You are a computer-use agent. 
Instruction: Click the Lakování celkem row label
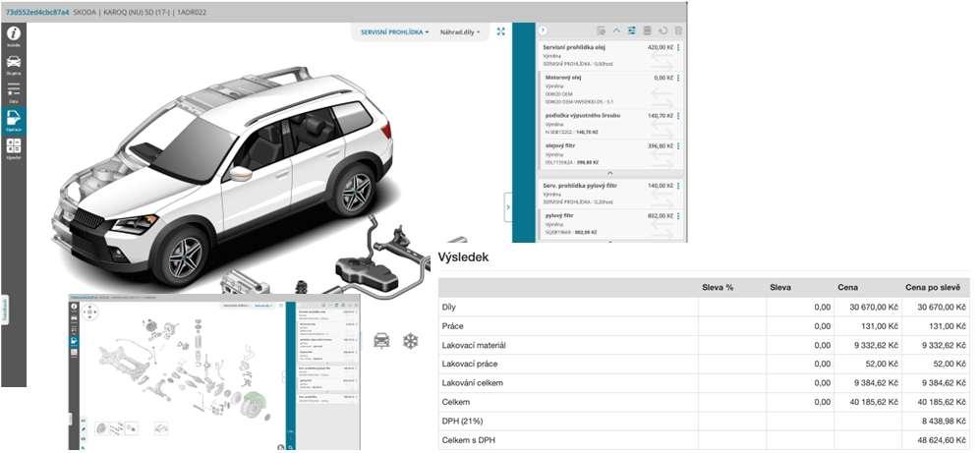(x=472, y=382)
